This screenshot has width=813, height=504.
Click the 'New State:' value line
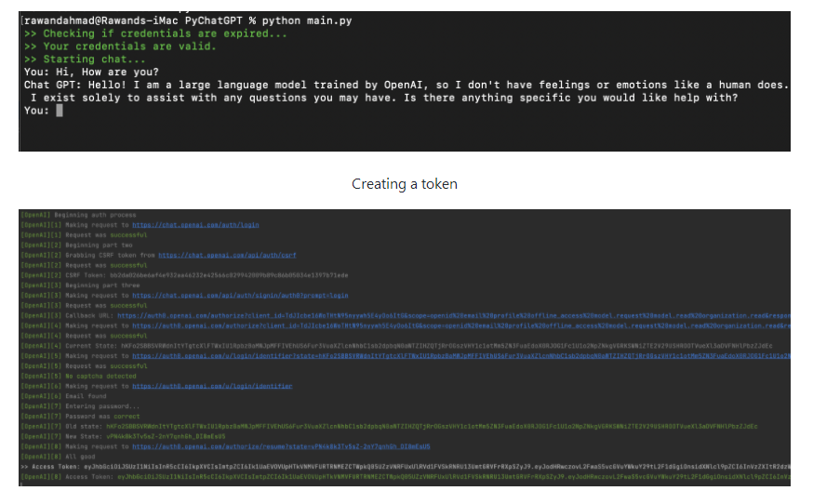click(124, 437)
